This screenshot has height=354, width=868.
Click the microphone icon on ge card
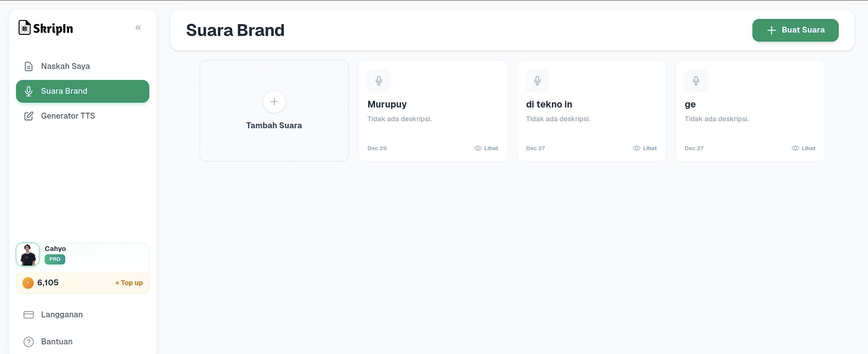coord(696,80)
